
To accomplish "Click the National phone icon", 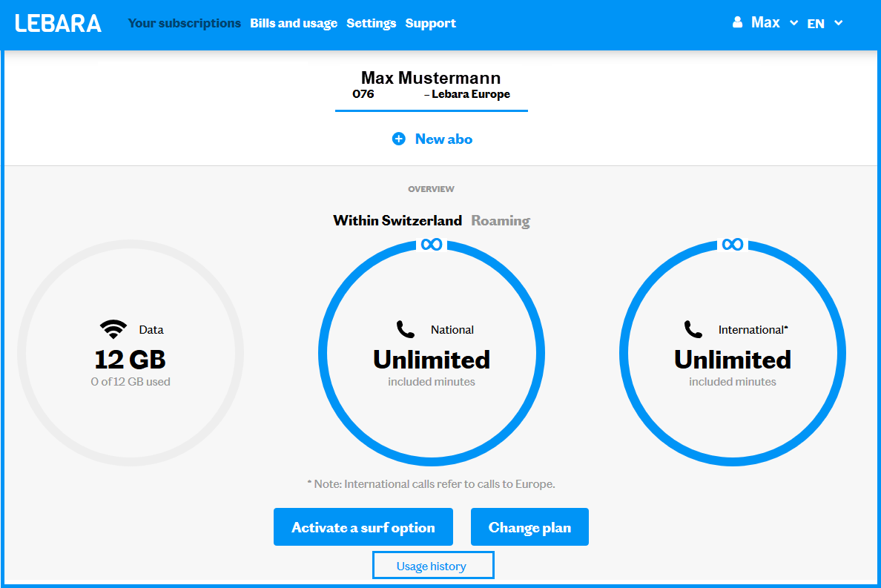I will [406, 329].
